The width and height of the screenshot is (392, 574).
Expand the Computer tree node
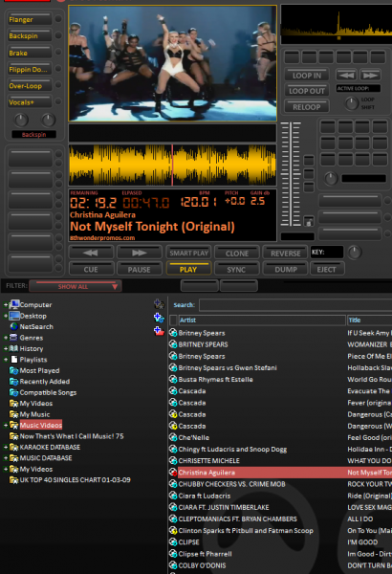click(6, 304)
